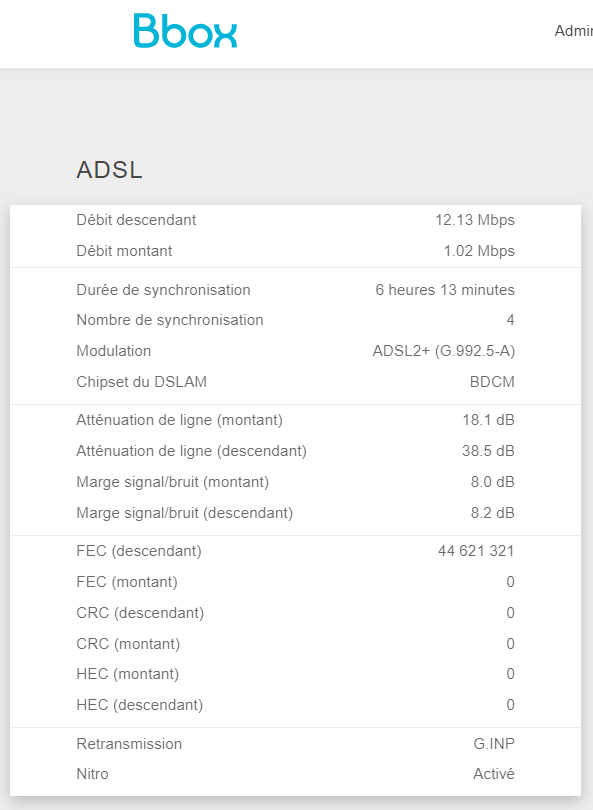The width and height of the screenshot is (593, 810).
Task: Select the Durée de synchronisation row
Action: 295,290
